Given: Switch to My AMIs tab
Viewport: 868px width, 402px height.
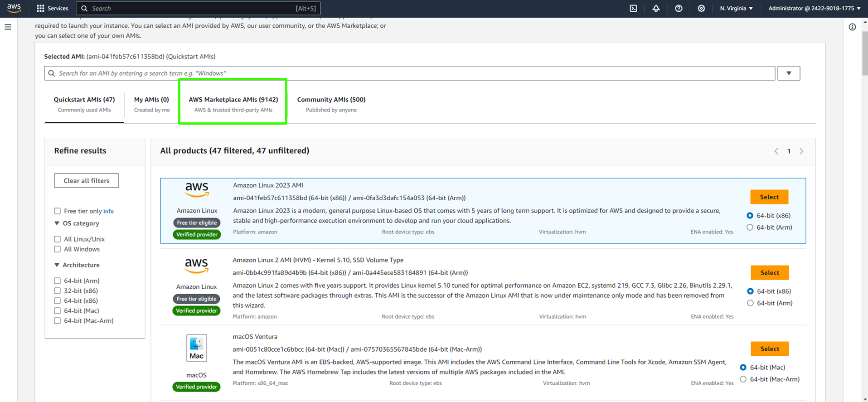Looking at the screenshot, I should (x=151, y=104).
